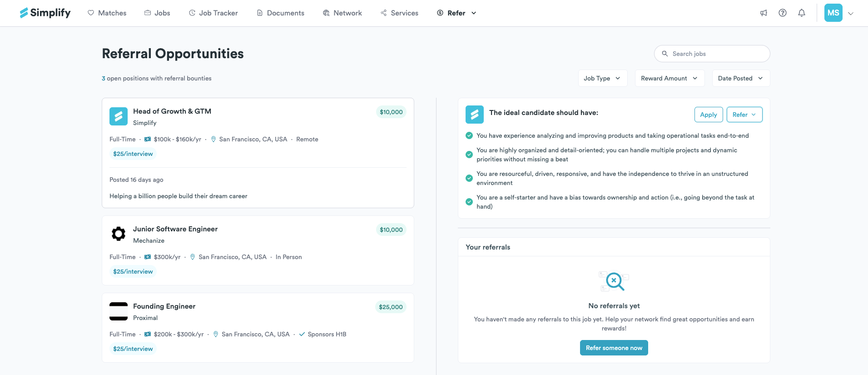Screen dimensions: 868x375
Task: Click '3 open positions with referral bounties' text
Action: point(157,78)
